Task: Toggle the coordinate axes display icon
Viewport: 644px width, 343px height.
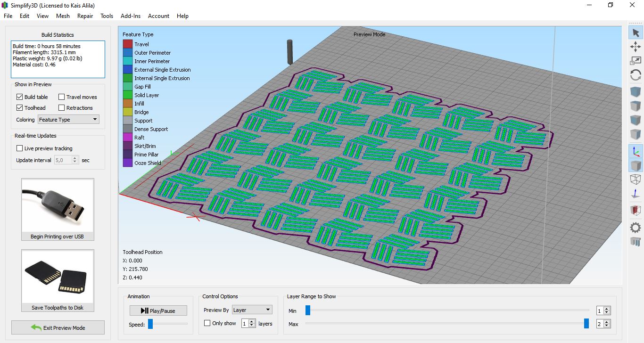Action: [x=636, y=151]
